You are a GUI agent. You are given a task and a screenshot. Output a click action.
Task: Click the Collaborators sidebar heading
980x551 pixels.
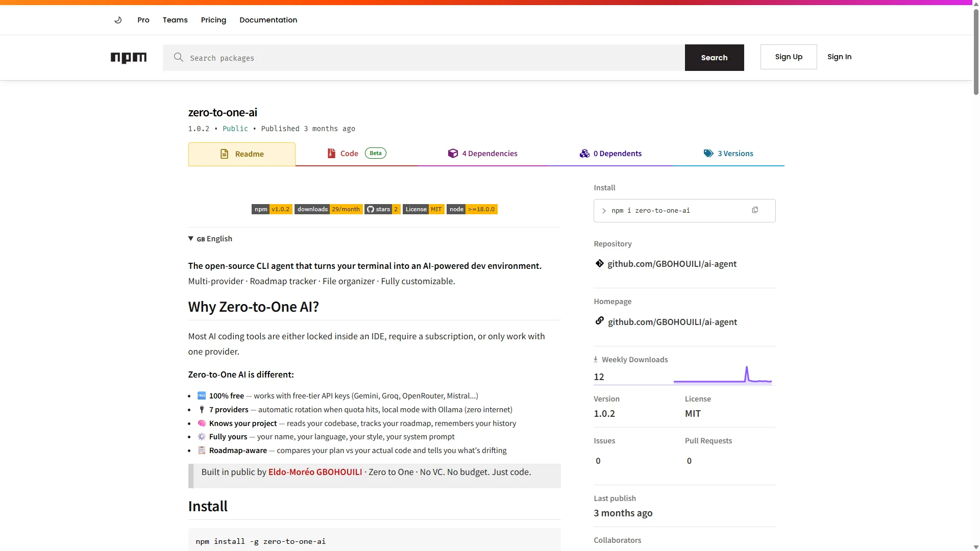618,540
